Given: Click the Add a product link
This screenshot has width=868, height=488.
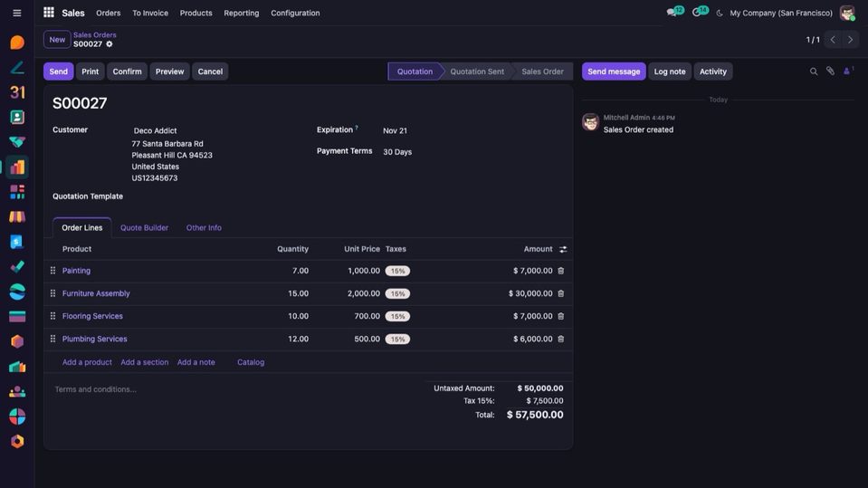Looking at the screenshot, I should (x=87, y=362).
